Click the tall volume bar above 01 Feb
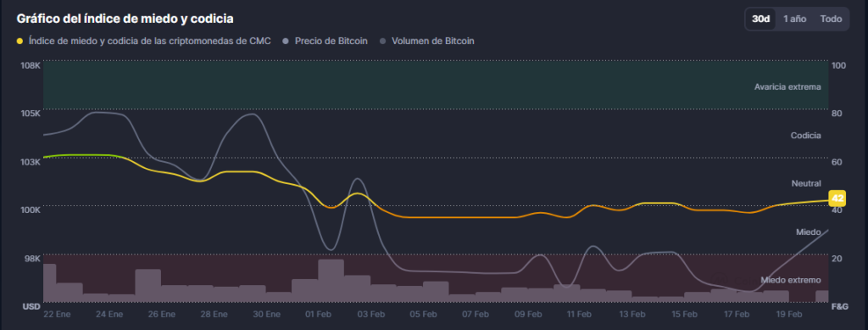Viewport: 868px width, 330px height. pyautogui.click(x=331, y=281)
